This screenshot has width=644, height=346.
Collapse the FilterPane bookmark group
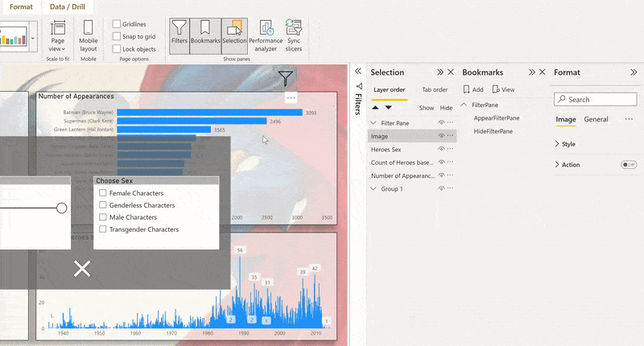[x=464, y=105]
